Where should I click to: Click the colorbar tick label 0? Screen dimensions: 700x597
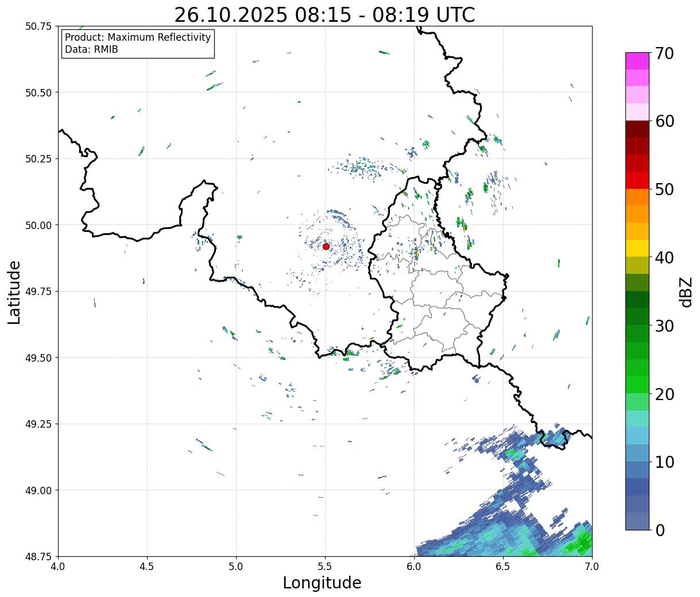659,530
